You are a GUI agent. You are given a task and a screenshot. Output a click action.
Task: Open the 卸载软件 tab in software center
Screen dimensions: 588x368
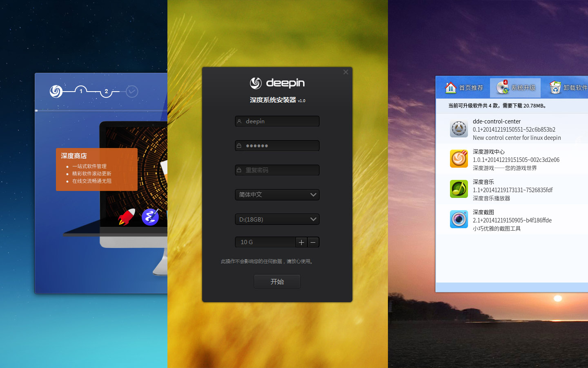click(568, 88)
